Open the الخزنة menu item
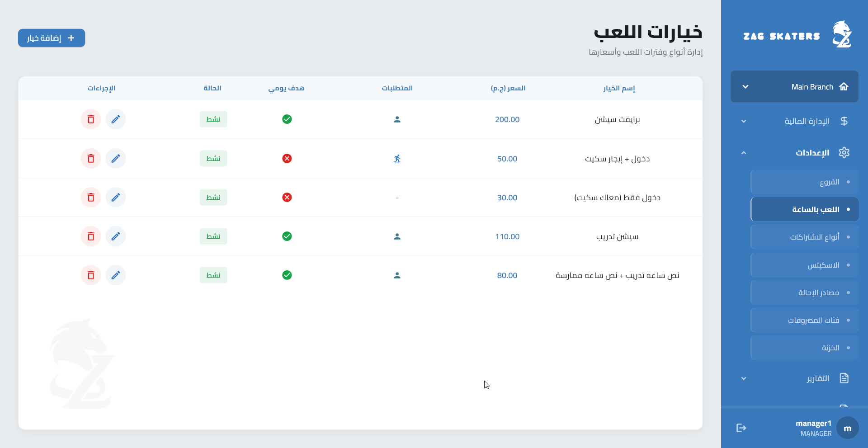The image size is (868, 448). [x=805, y=348]
